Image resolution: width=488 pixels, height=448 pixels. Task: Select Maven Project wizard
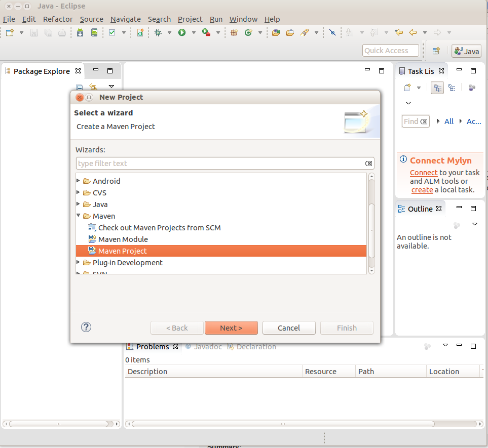click(221, 251)
